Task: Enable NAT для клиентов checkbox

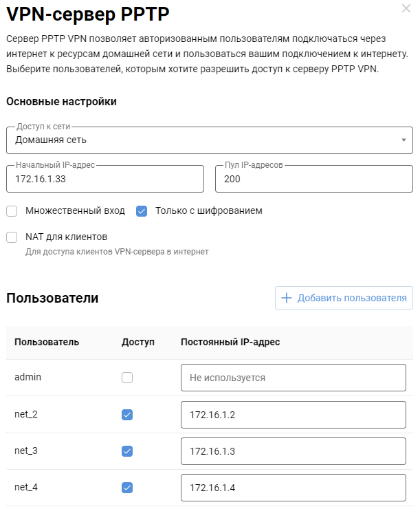Action: (x=12, y=237)
